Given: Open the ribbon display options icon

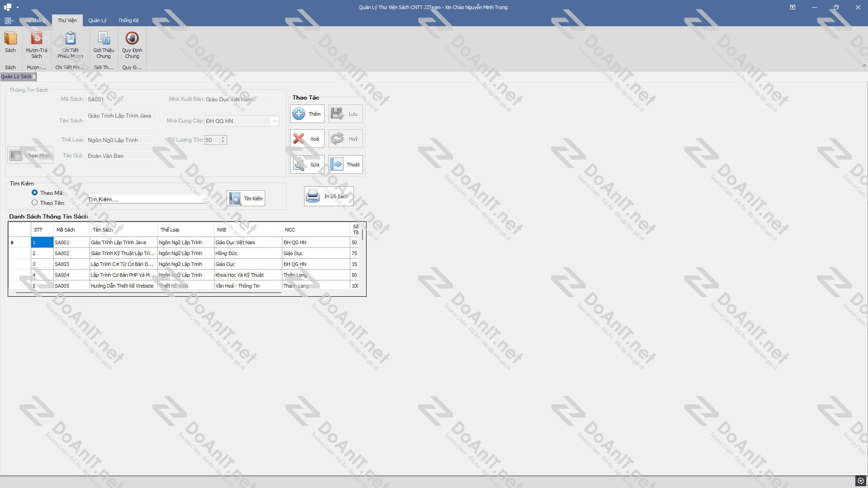Looking at the screenshot, I should (x=792, y=7).
